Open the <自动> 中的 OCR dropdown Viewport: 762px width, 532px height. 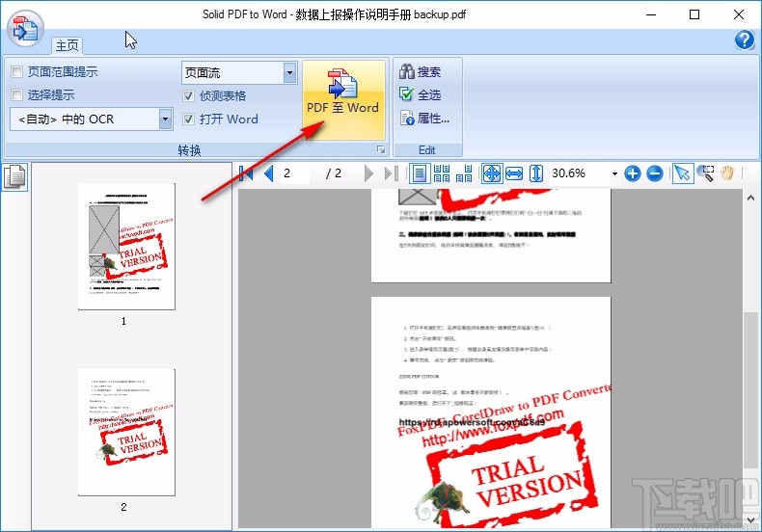166,119
